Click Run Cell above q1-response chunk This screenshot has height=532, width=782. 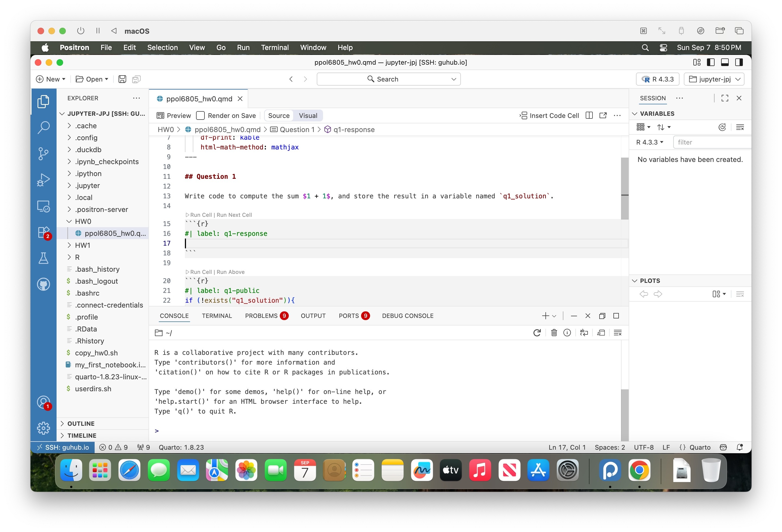click(199, 215)
